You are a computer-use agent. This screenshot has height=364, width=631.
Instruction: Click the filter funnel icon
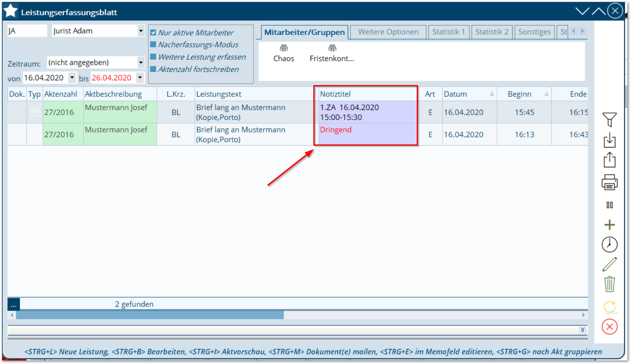pos(609,119)
